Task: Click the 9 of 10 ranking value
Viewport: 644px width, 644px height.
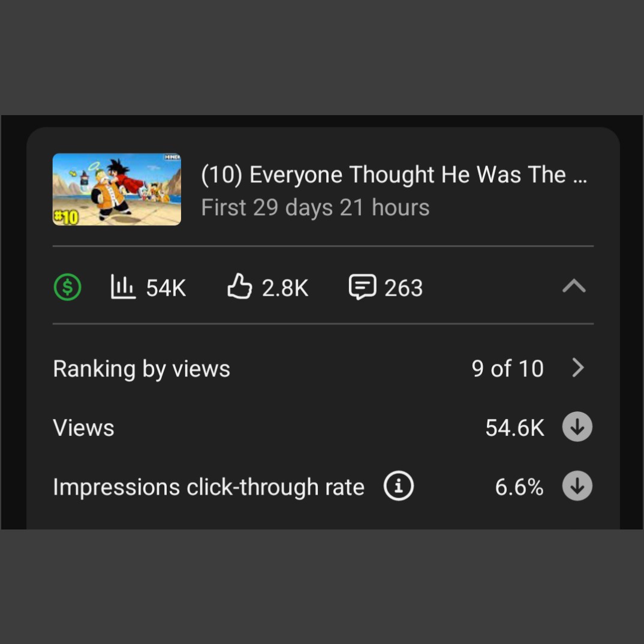Action: 508,368
